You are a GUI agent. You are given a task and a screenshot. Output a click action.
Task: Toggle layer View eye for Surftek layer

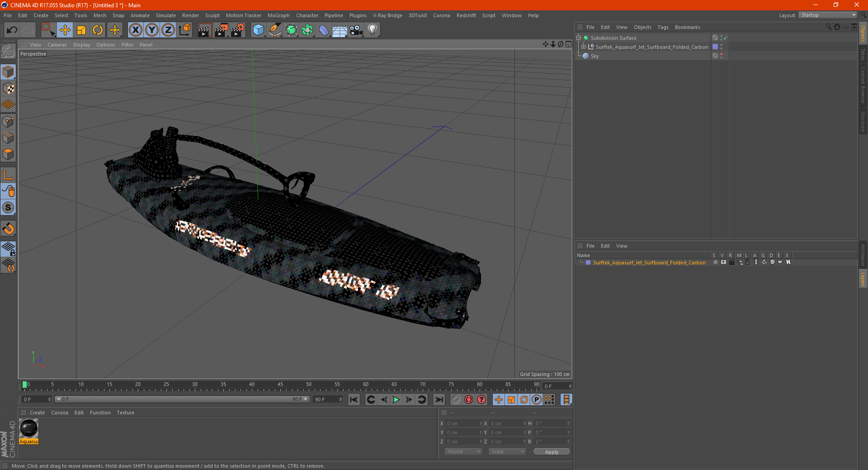(723, 262)
